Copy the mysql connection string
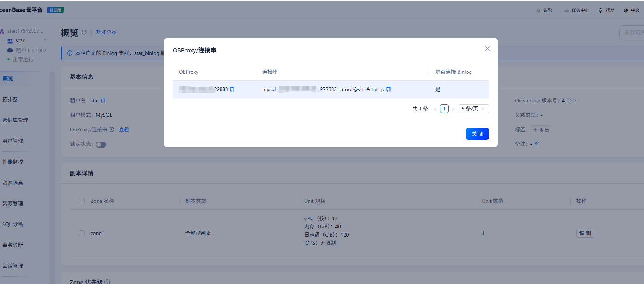 388,89
